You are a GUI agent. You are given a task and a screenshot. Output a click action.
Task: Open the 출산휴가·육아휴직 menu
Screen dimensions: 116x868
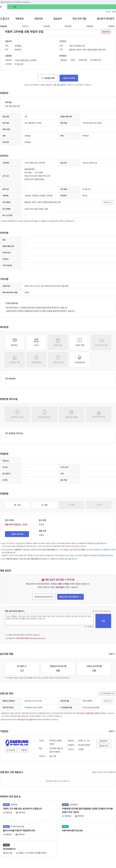(106, 19)
